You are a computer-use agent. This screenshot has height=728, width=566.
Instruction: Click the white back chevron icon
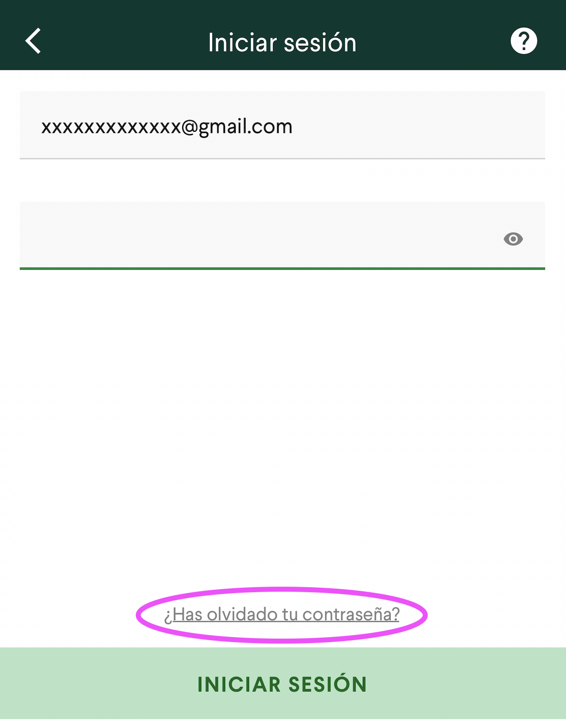33,41
